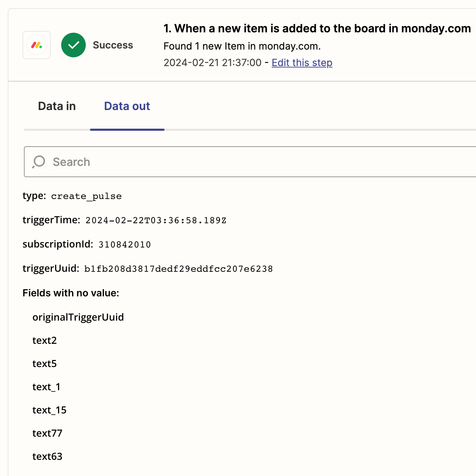This screenshot has height=476, width=476.
Task: Click the text5 field entry
Action: point(45,364)
